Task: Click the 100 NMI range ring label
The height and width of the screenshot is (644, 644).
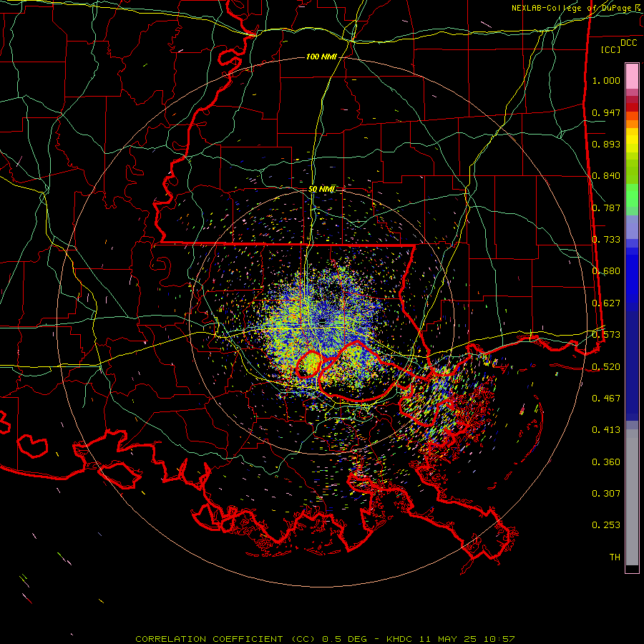Action: [321, 57]
